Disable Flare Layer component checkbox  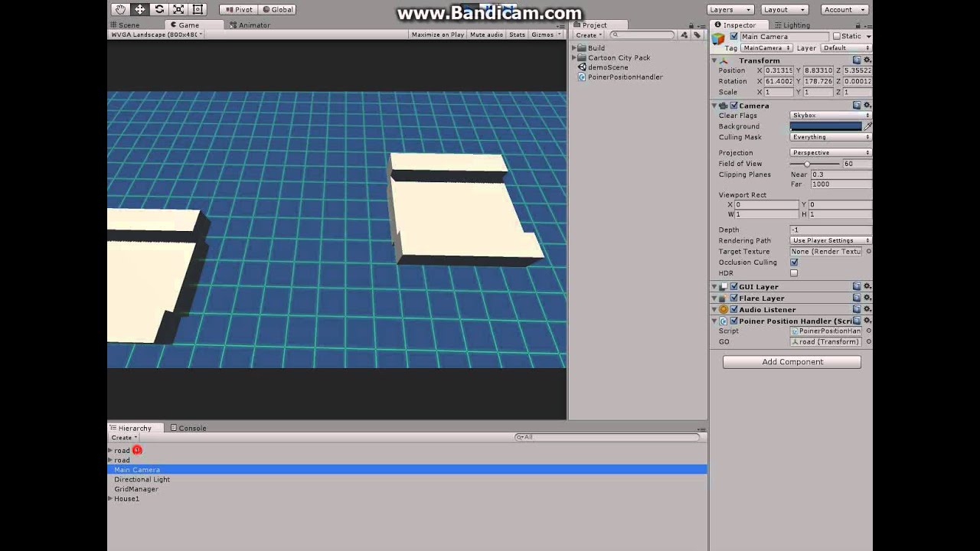733,298
